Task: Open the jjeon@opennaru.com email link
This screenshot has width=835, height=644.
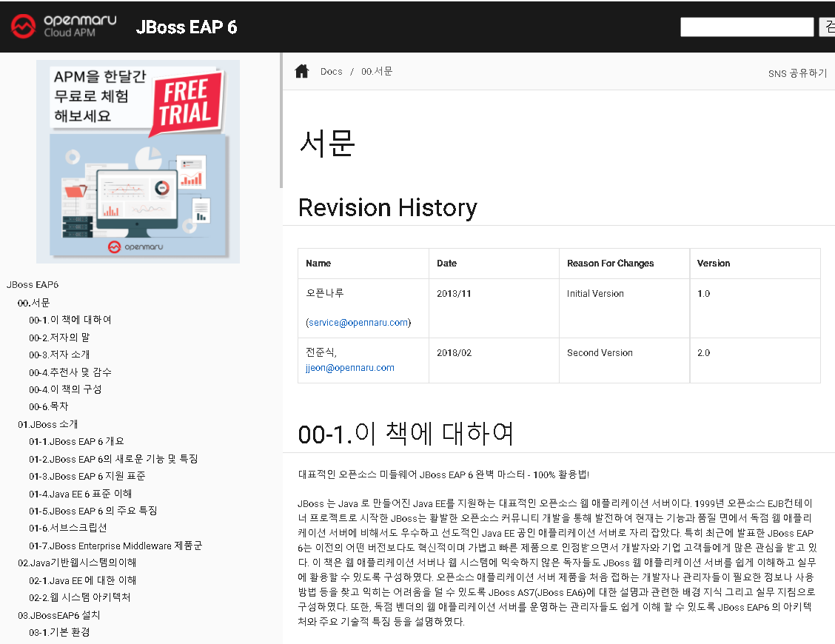Action: coord(349,368)
